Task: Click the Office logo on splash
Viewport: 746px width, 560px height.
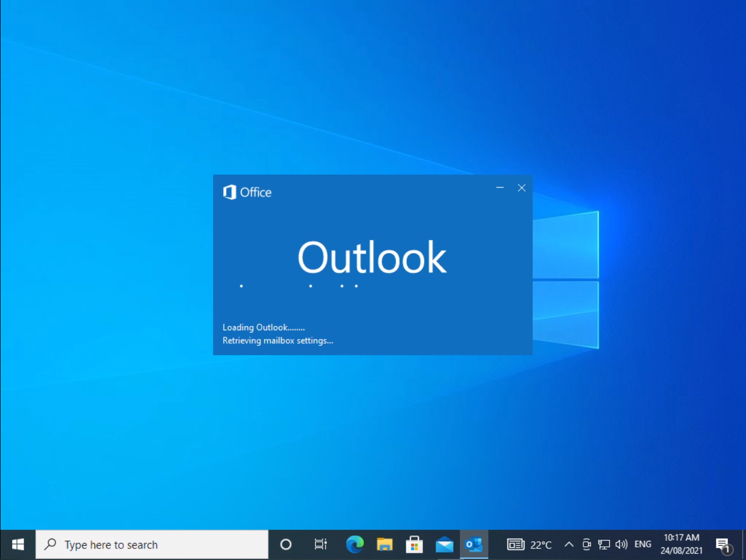Action: click(x=247, y=192)
